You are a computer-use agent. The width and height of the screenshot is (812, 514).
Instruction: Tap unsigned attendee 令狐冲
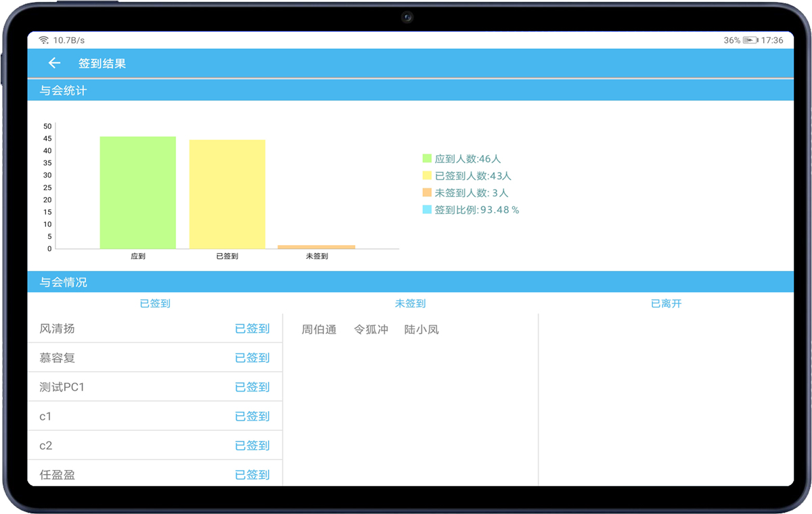pyautogui.click(x=371, y=330)
